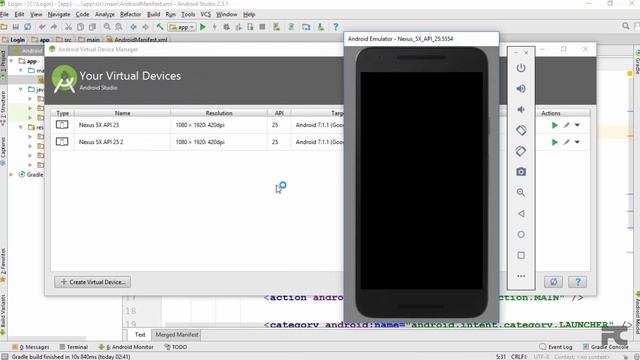Click the Resolution column header
The width and height of the screenshot is (640, 360).
pos(219,113)
